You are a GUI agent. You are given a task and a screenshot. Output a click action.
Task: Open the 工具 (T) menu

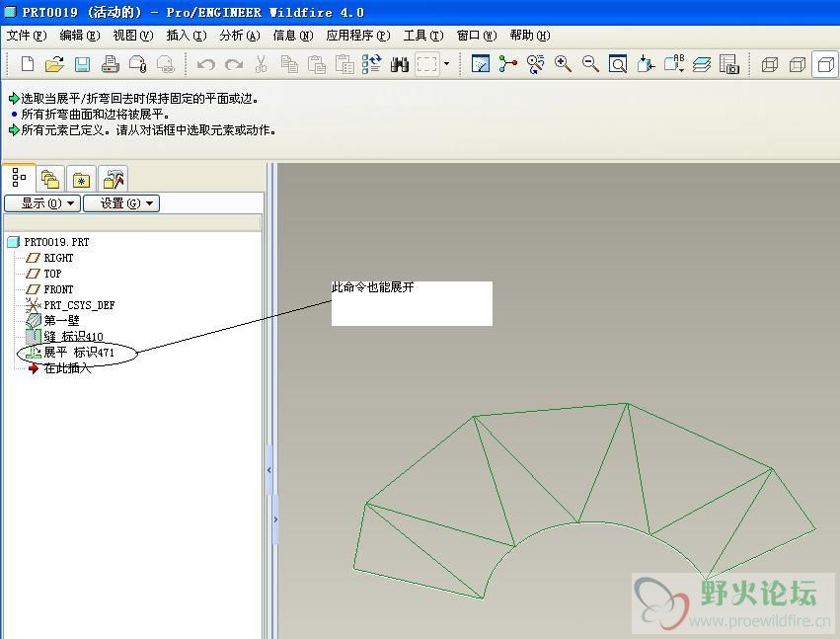pos(423,36)
